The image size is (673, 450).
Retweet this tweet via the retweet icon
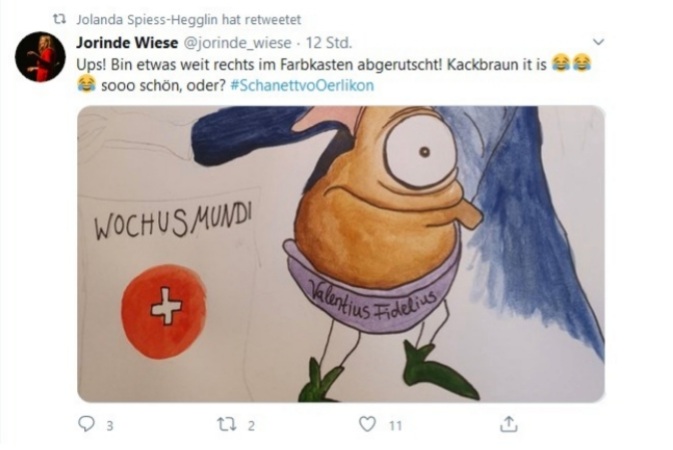[226, 425]
